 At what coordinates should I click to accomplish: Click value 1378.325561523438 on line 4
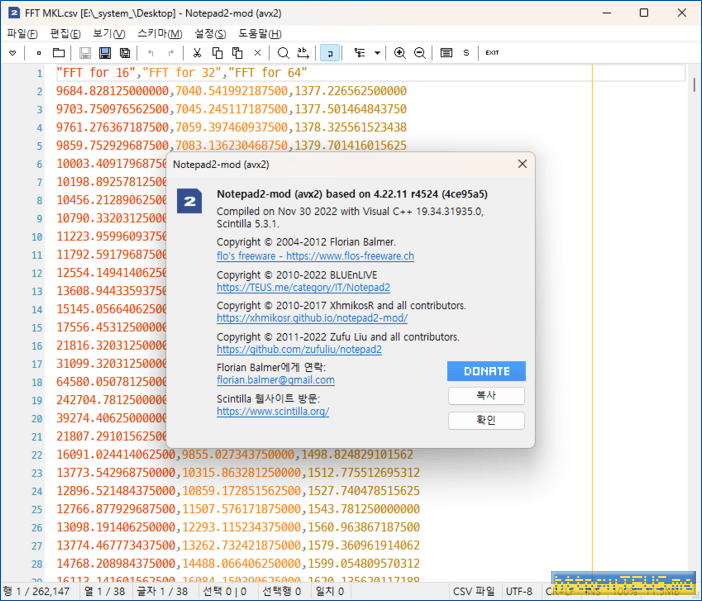pos(351,127)
